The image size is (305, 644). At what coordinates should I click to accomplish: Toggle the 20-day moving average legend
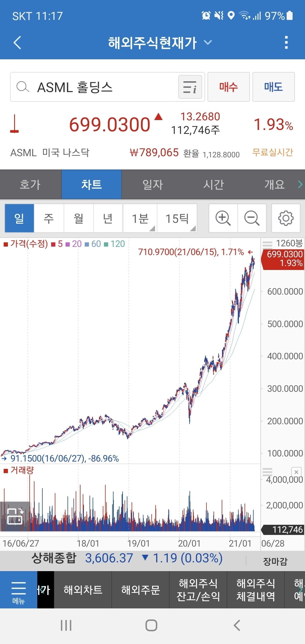77,243
